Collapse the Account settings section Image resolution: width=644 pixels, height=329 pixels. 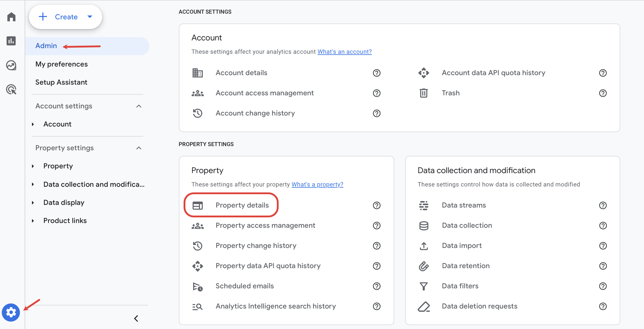coord(139,106)
